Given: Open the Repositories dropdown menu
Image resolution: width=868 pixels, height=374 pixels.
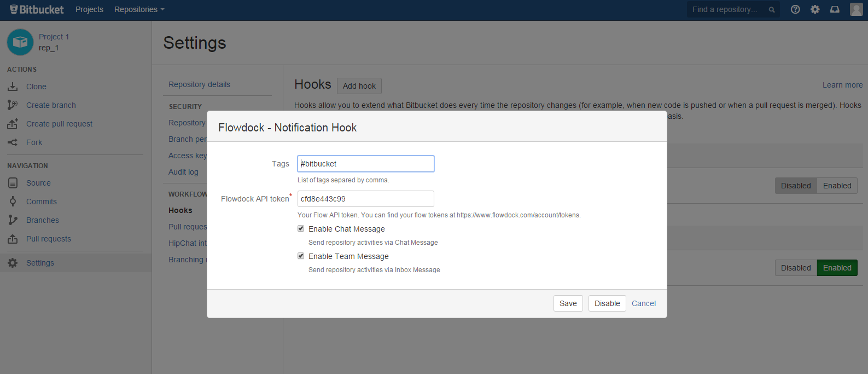Looking at the screenshot, I should tap(139, 9).
